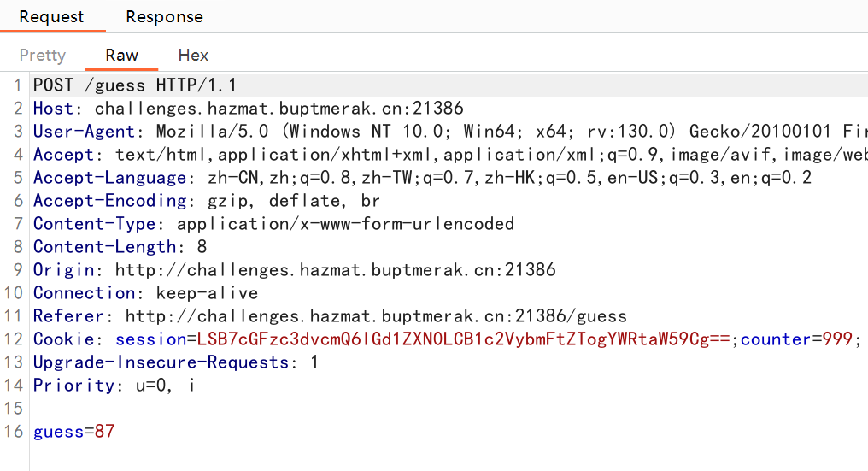868x471 pixels.
Task: Click the guess=87 body parameter
Action: [x=74, y=432]
